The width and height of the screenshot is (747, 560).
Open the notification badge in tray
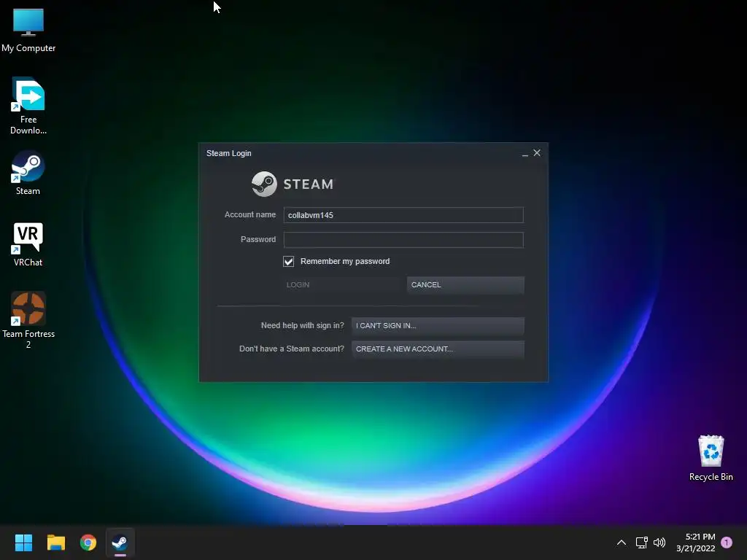click(x=727, y=542)
